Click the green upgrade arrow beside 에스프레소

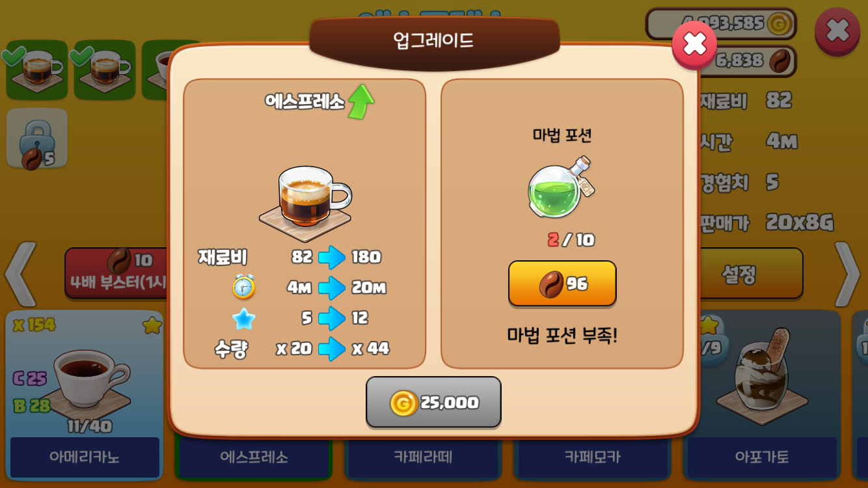pos(361,102)
